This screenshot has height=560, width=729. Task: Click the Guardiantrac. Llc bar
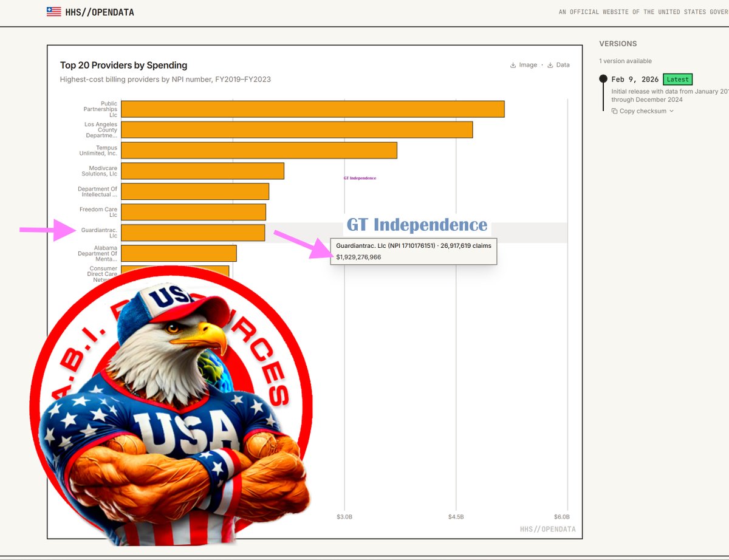[193, 233]
